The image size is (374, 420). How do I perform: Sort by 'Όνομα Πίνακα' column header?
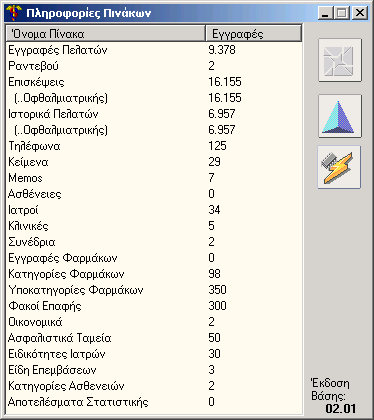pyautogui.click(x=105, y=34)
